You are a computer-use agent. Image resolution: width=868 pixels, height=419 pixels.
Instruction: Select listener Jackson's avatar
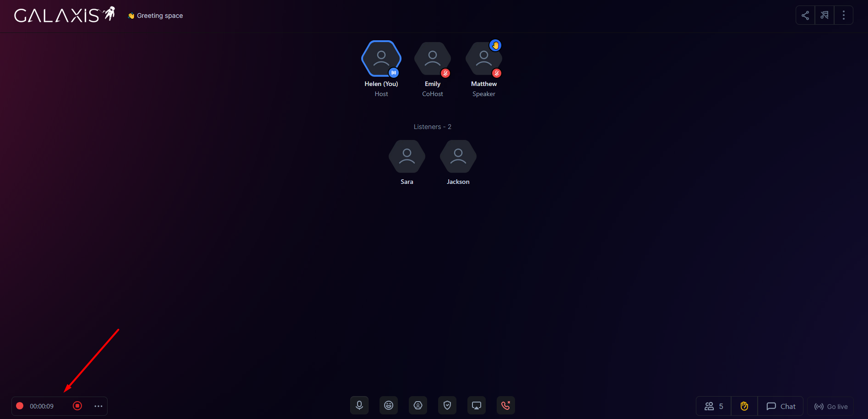click(x=458, y=157)
